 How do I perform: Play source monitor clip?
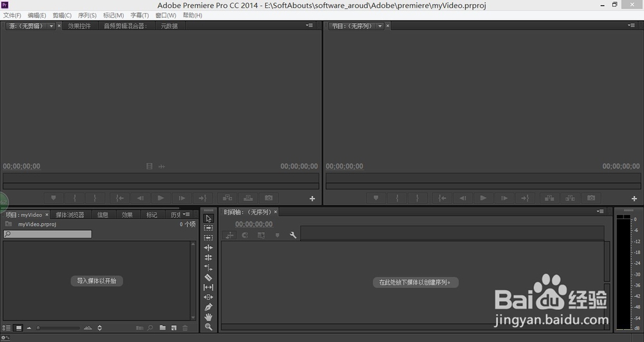coord(160,198)
